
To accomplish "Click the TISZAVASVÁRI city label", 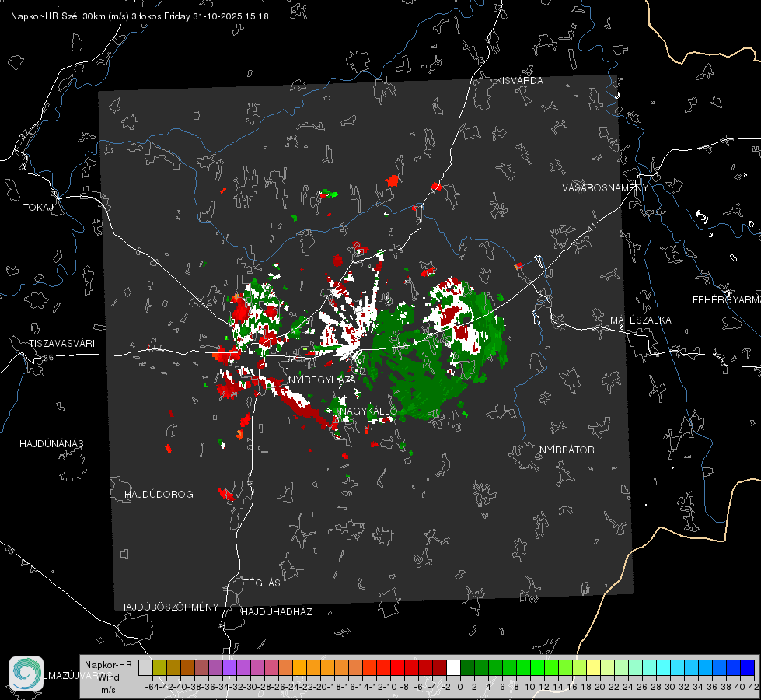I will (61, 344).
